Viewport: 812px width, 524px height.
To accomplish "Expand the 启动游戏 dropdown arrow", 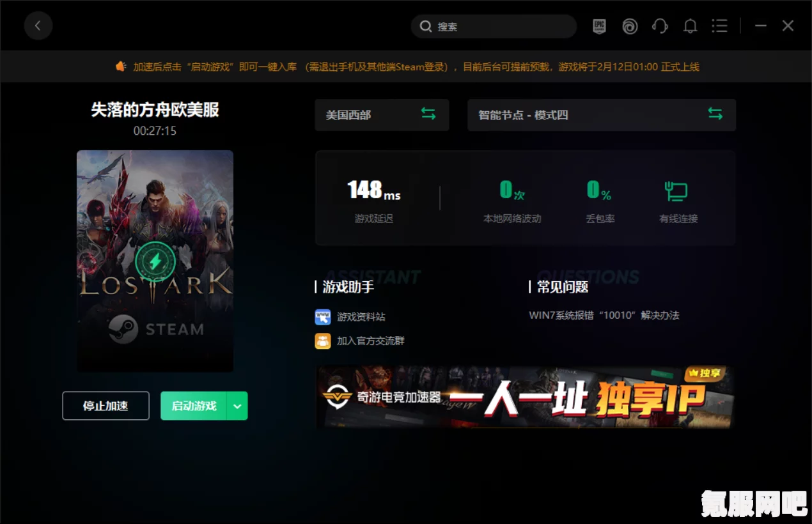I will coord(237,406).
